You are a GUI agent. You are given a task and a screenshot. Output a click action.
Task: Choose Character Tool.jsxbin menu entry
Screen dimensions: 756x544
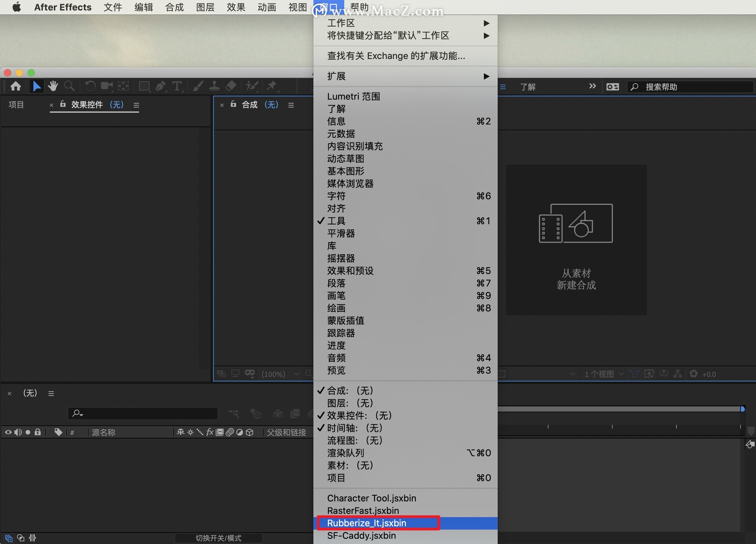point(406,498)
